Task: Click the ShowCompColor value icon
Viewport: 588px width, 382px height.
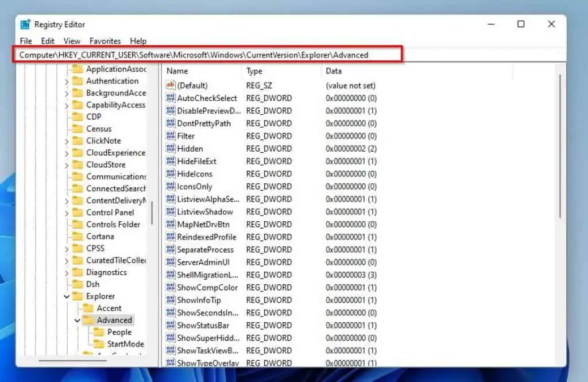Action: (x=170, y=287)
